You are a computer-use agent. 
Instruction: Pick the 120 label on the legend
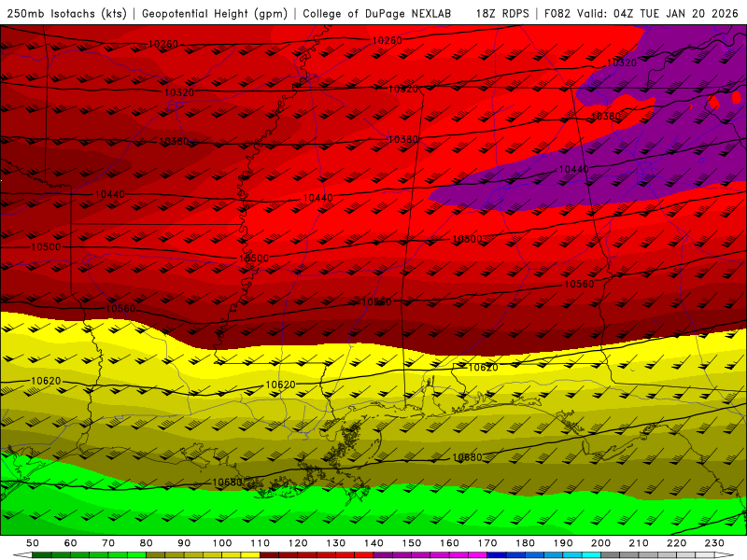298,543
